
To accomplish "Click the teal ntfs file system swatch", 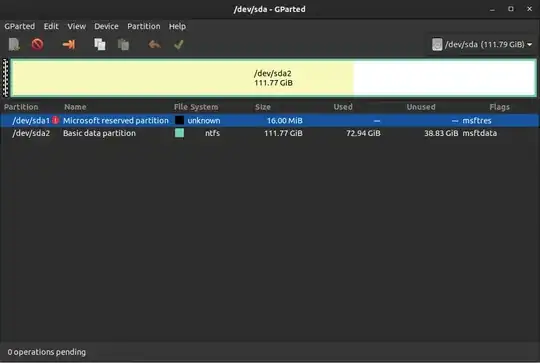I will [x=179, y=133].
